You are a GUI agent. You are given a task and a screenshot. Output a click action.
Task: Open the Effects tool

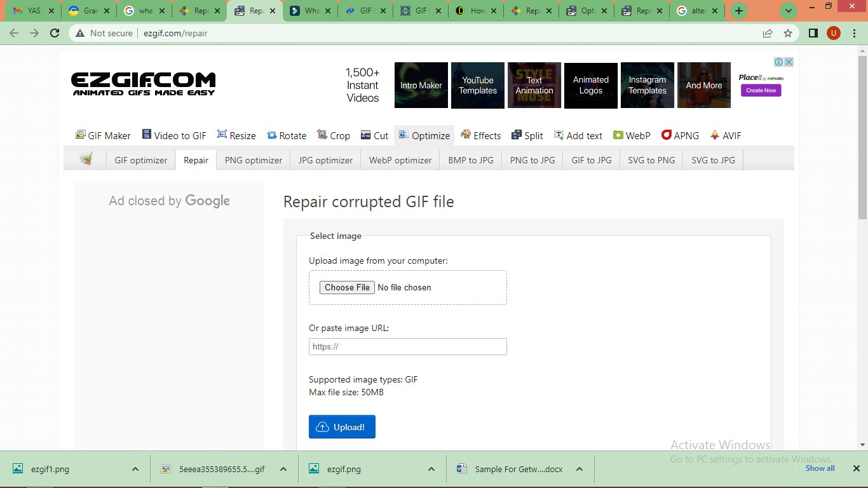481,135
